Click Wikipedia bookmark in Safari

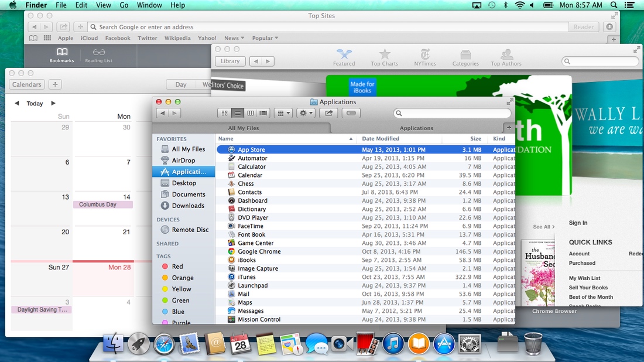coord(177,38)
